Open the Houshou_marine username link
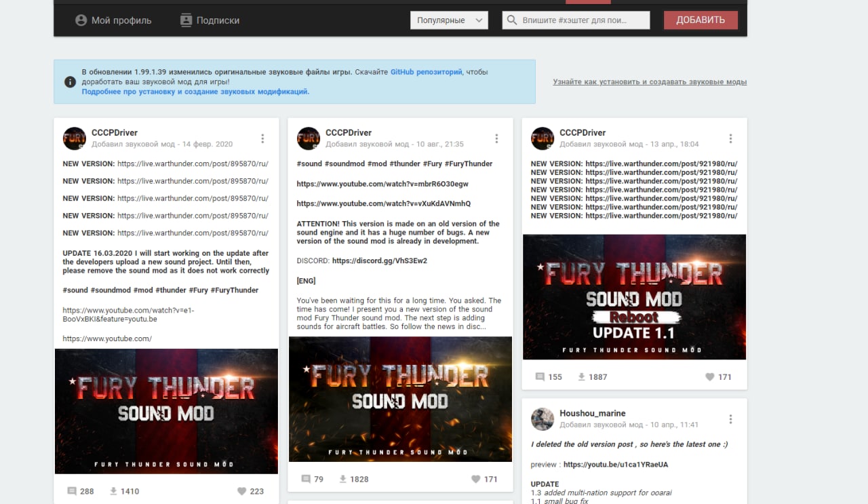 (593, 414)
